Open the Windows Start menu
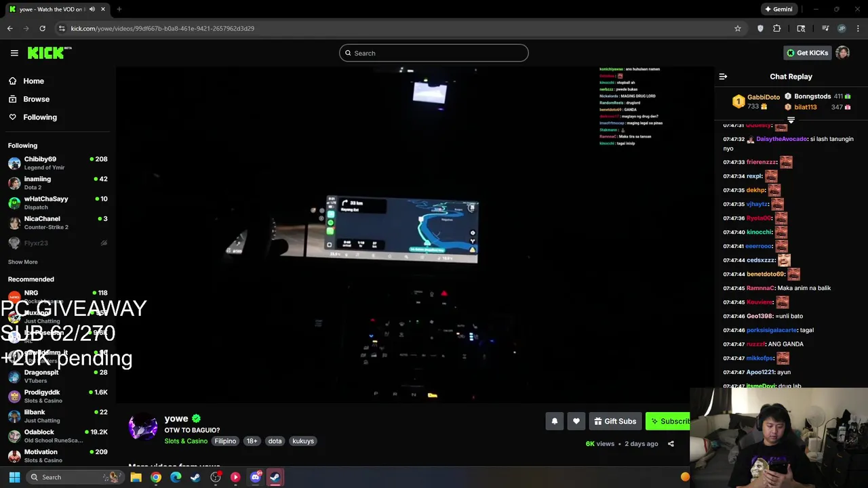This screenshot has width=868, height=488. pyautogui.click(x=14, y=477)
